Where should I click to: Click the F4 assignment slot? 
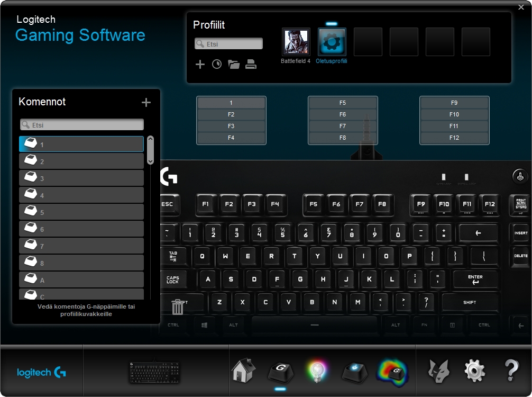click(231, 138)
